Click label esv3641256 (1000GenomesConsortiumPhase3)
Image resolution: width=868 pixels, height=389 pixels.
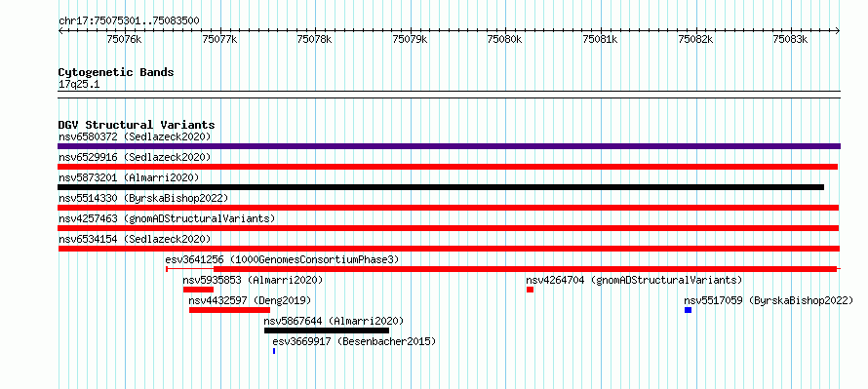pyautogui.click(x=282, y=259)
